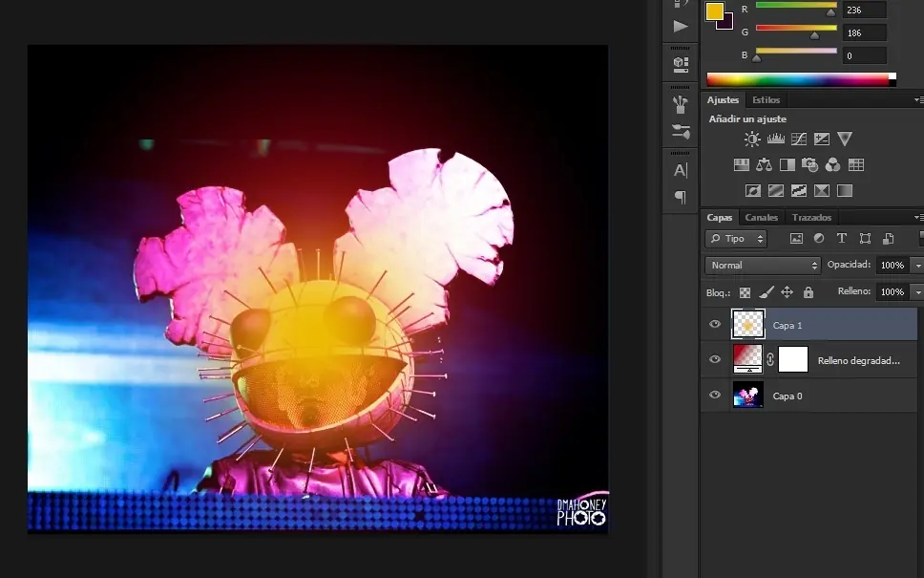Open the Tipo layer filter dropdown

(x=735, y=238)
